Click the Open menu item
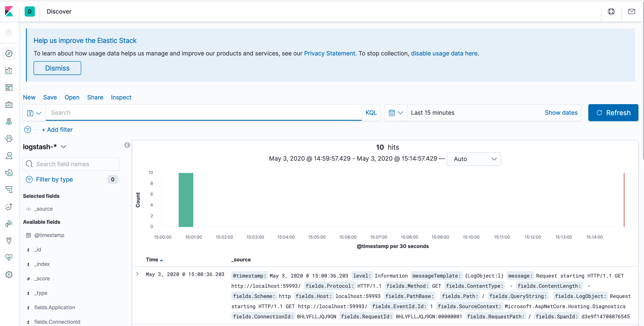644x326 pixels. point(72,97)
